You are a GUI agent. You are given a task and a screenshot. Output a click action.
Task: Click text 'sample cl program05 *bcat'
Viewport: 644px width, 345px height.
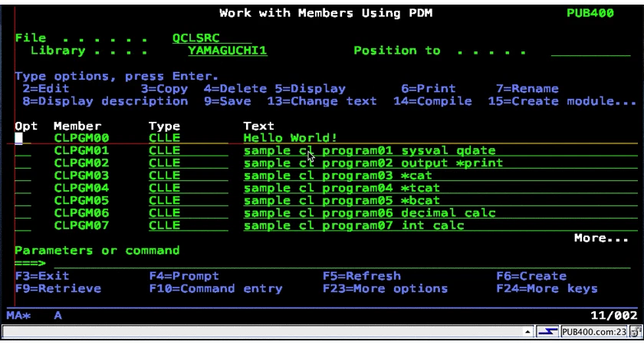pos(342,200)
